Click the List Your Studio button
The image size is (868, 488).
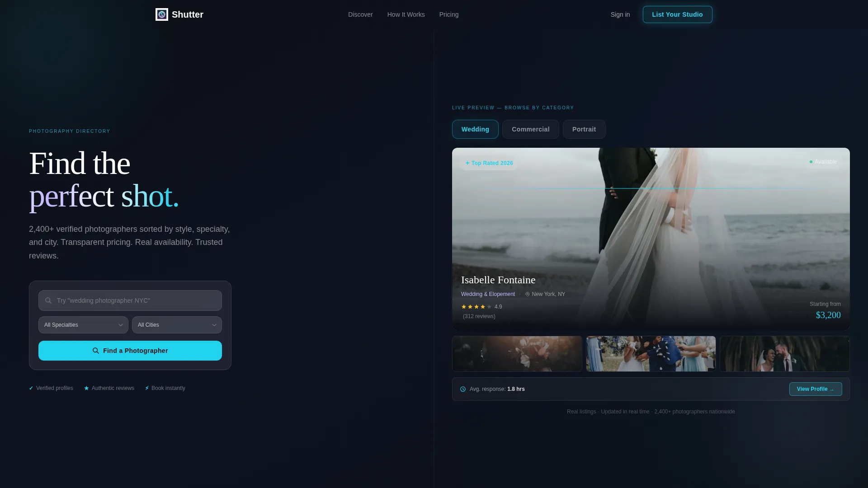coord(677,14)
